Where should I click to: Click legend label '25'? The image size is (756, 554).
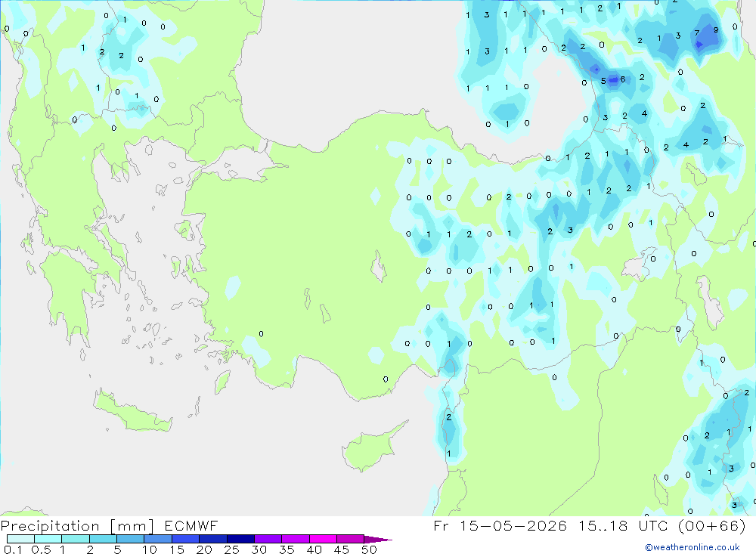[x=232, y=549]
